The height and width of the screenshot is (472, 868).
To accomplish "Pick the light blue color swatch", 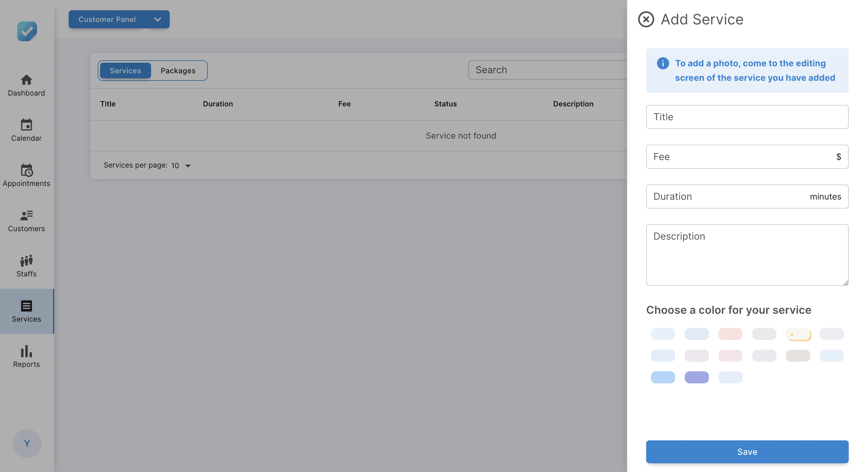I will pyautogui.click(x=662, y=377).
